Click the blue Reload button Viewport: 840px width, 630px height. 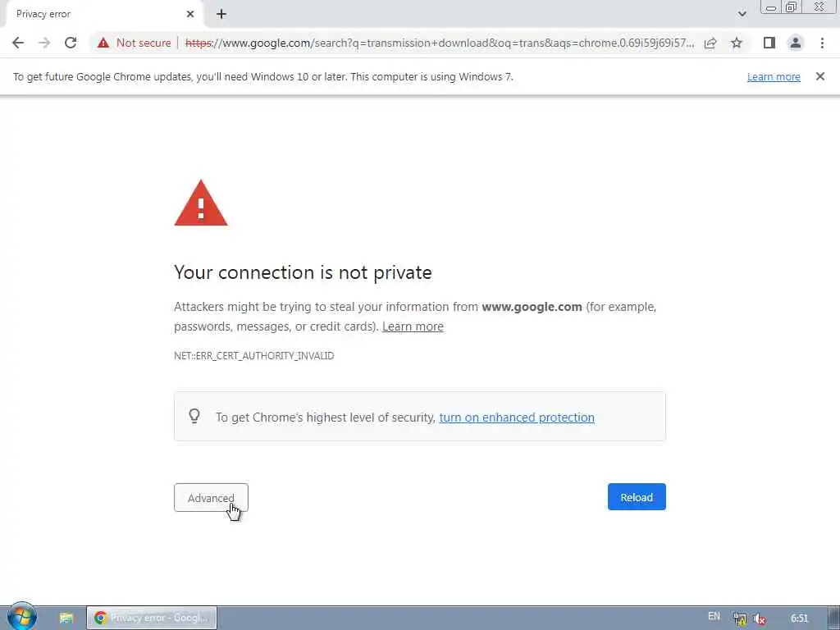point(637,497)
